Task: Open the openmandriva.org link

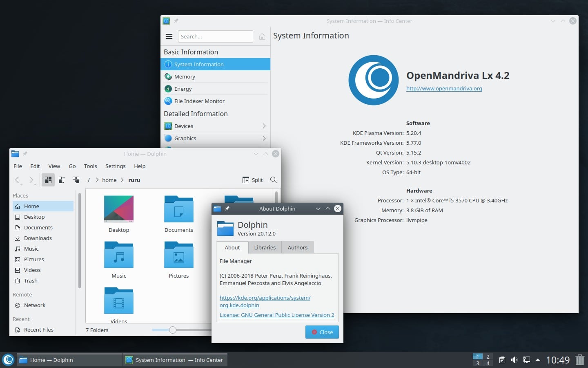Action: (x=444, y=88)
